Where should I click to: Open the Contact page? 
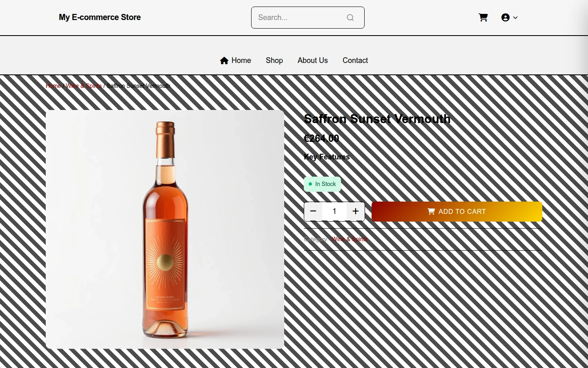tap(355, 61)
